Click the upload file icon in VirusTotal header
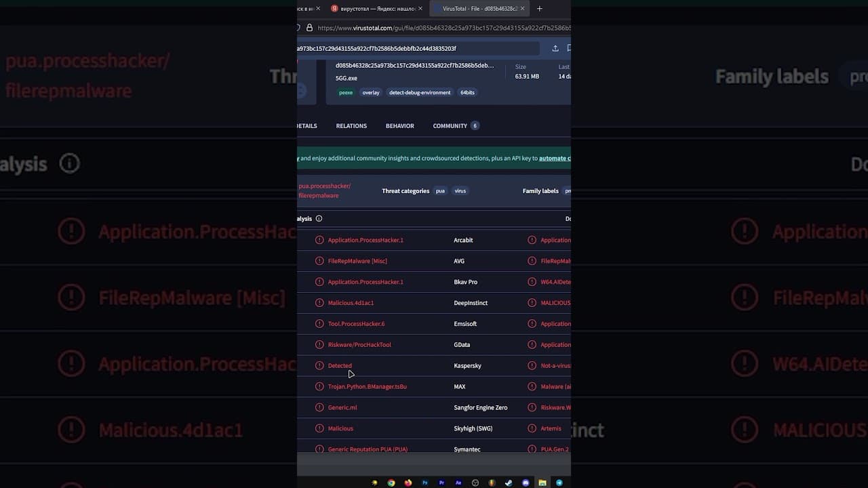This screenshot has height=488, width=868. [555, 48]
